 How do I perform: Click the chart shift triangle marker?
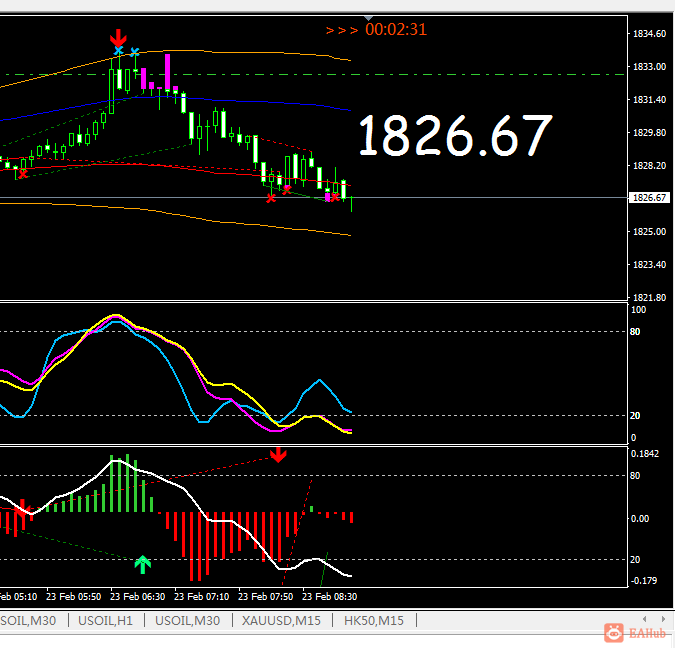pos(368,19)
